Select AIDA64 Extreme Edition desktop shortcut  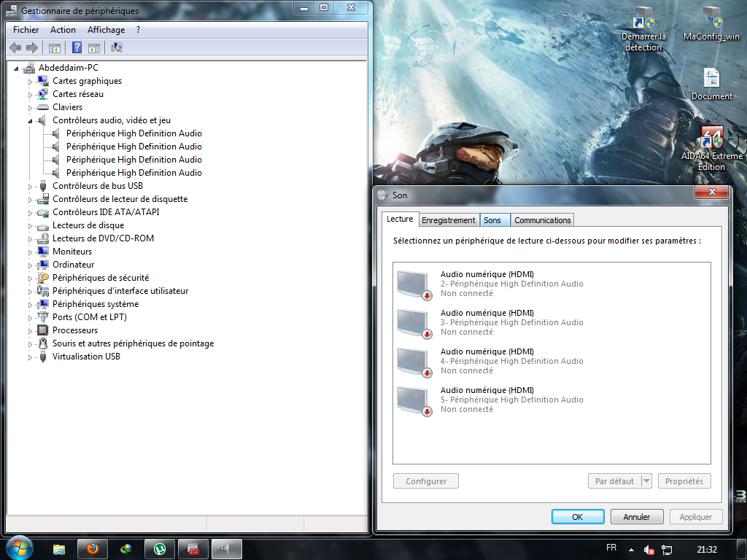[x=712, y=149]
